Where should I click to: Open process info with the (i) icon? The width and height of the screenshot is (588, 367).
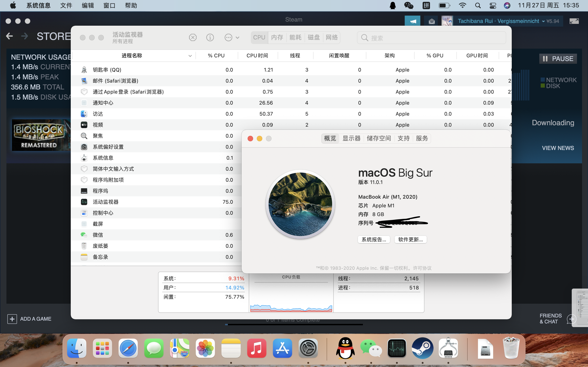(210, 37)
